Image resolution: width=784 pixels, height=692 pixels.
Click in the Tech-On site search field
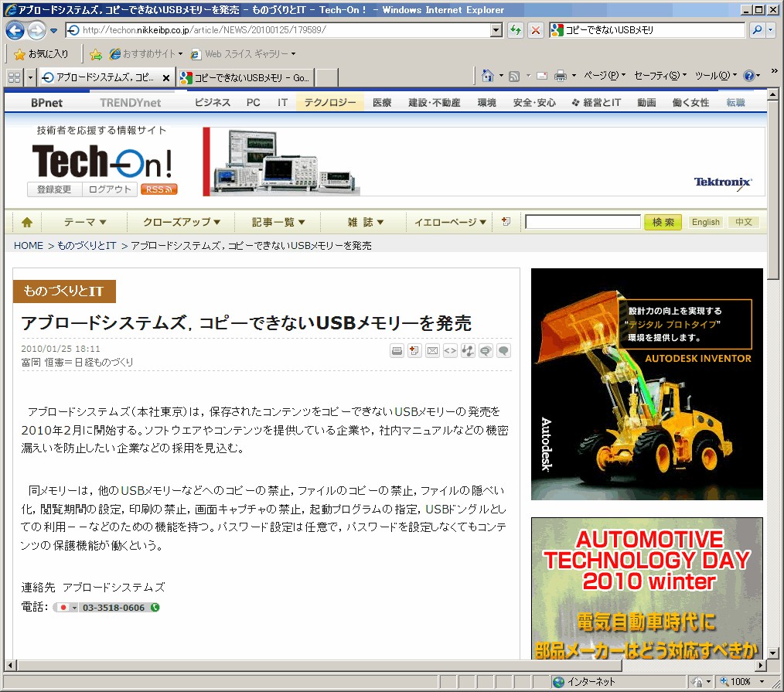coord(582,222)
